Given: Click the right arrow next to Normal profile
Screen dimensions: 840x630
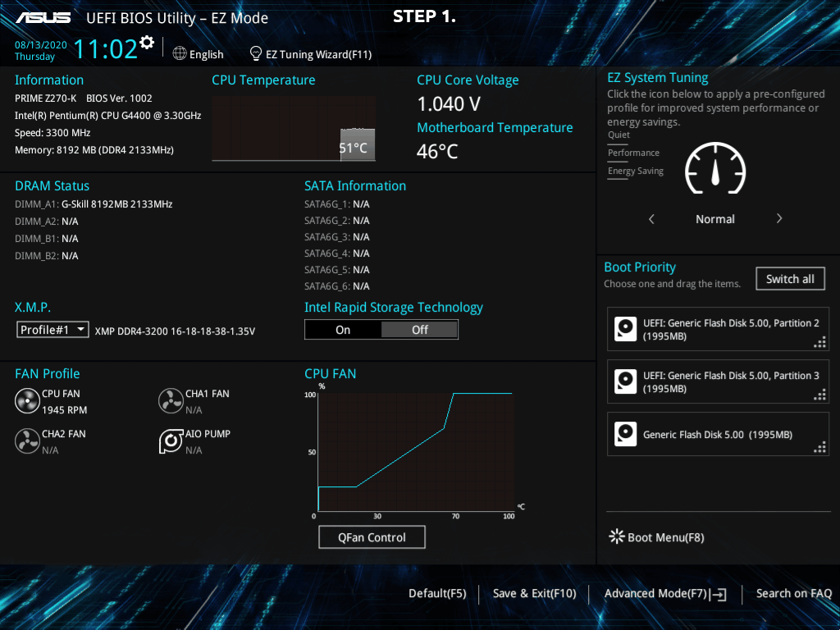Looking at the screenshot, I should click(x=779, y=219).
